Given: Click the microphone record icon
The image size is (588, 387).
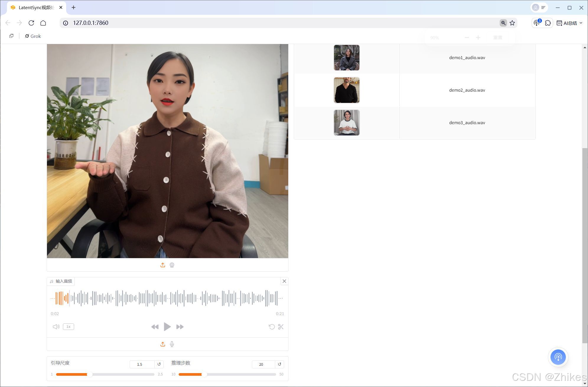Looking at the screenshot, I should tap(172, 344).
